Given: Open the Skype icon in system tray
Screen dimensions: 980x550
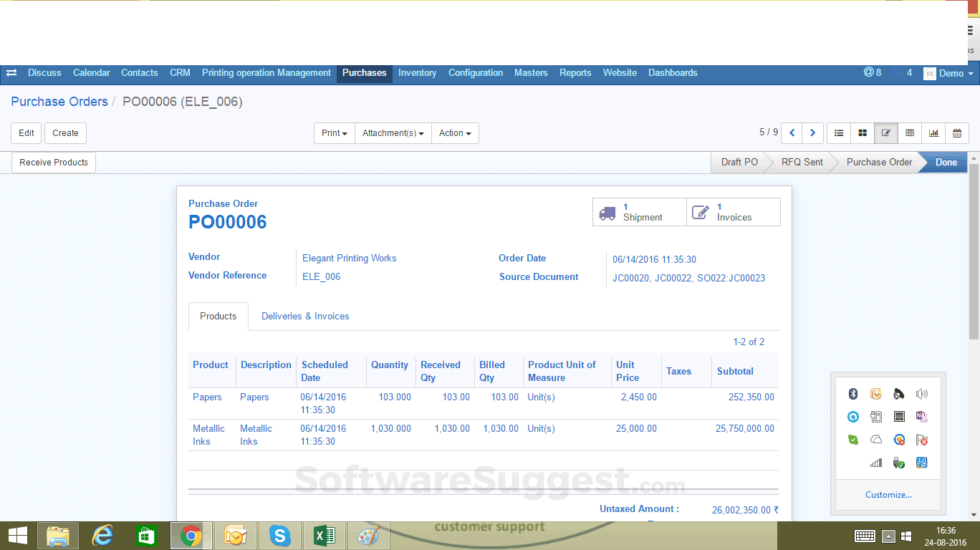Looking at the screenshot, I should [x=279, y=535].
